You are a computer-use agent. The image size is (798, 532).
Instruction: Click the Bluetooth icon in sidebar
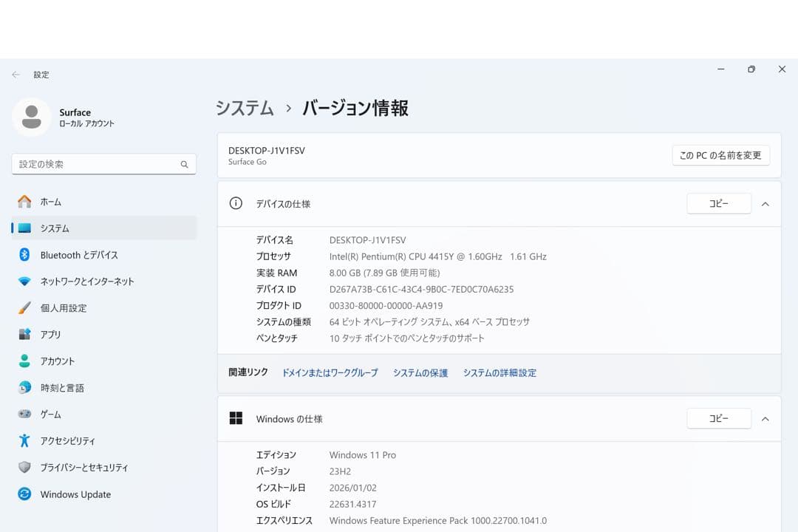coord(24,254)
